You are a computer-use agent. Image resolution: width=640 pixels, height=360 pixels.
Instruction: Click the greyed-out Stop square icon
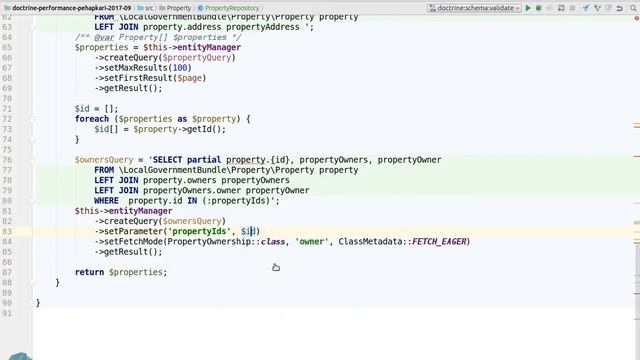pyautogui.click(x=572, y=8)
